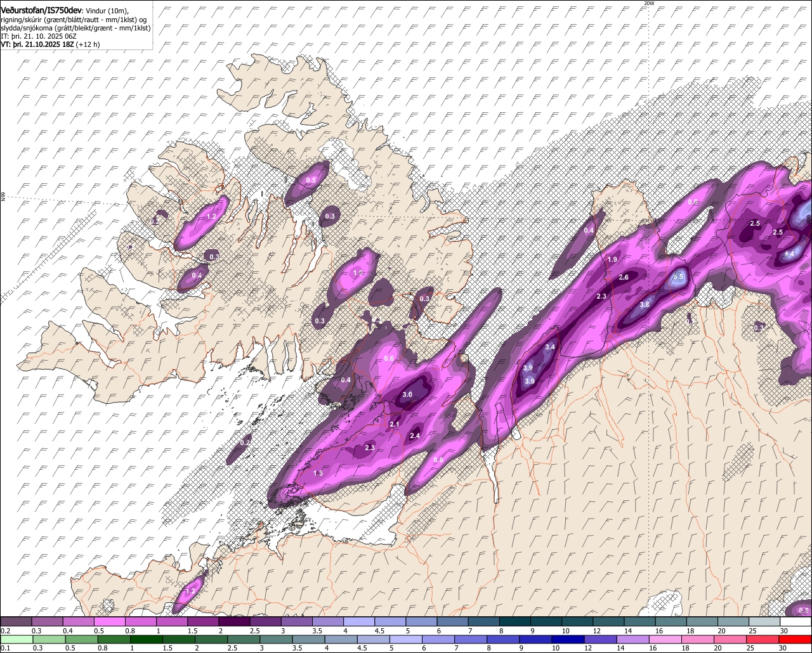This screenshot has height=653, width=812.
Task: Pick the dark purple swatch above the 0.2 label
Action: tap(16, 621)
